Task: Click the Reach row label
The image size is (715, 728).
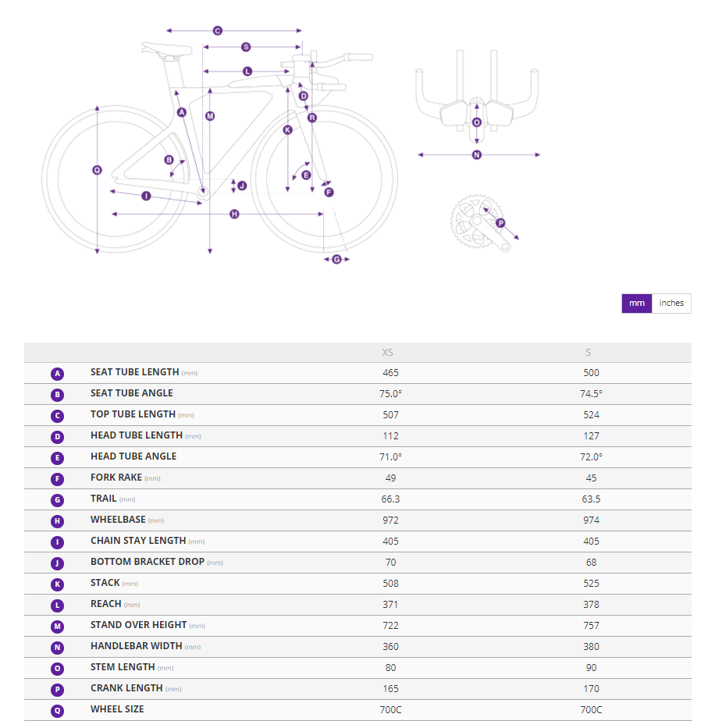Action: 106,604
